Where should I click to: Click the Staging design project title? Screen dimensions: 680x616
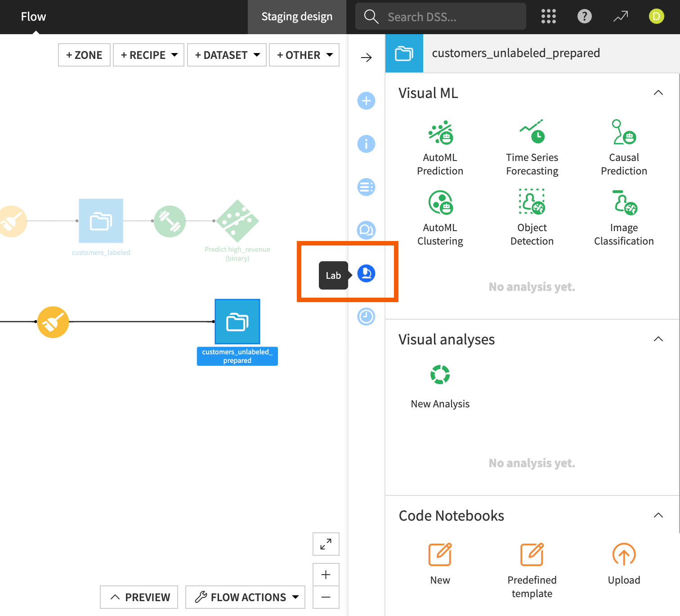pyautogui.click(x=297, y=17)
